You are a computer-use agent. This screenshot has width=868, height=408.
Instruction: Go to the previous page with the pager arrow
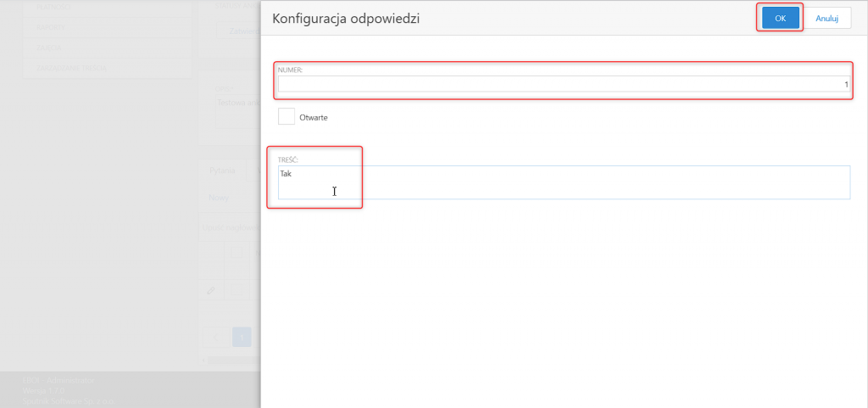point(216,337)
